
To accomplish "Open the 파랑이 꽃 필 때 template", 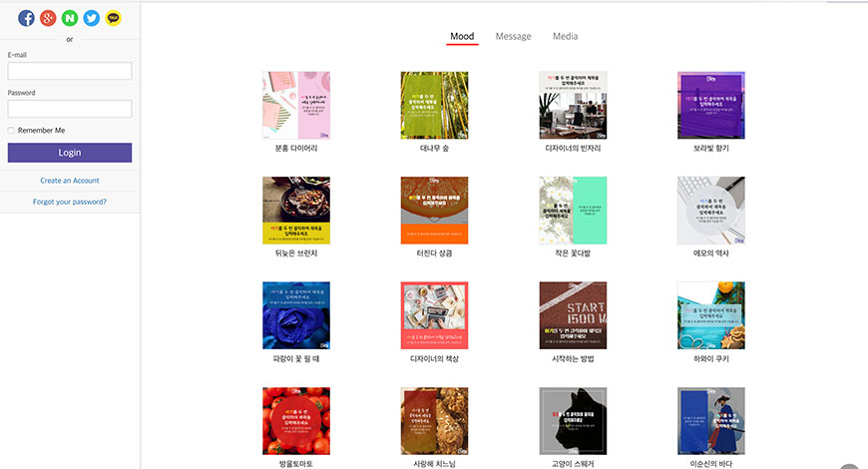I will pos(296,315).
